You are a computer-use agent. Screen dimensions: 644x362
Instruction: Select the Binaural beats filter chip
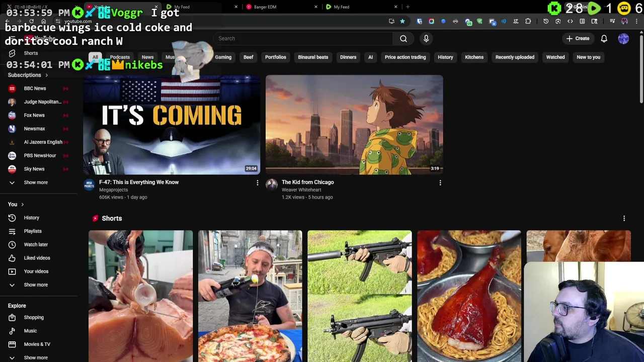pos(313,57)
